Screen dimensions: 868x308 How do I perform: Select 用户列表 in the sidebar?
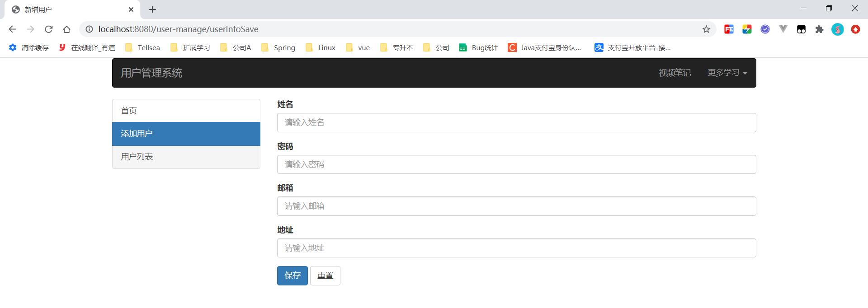[x=186, y=157]
